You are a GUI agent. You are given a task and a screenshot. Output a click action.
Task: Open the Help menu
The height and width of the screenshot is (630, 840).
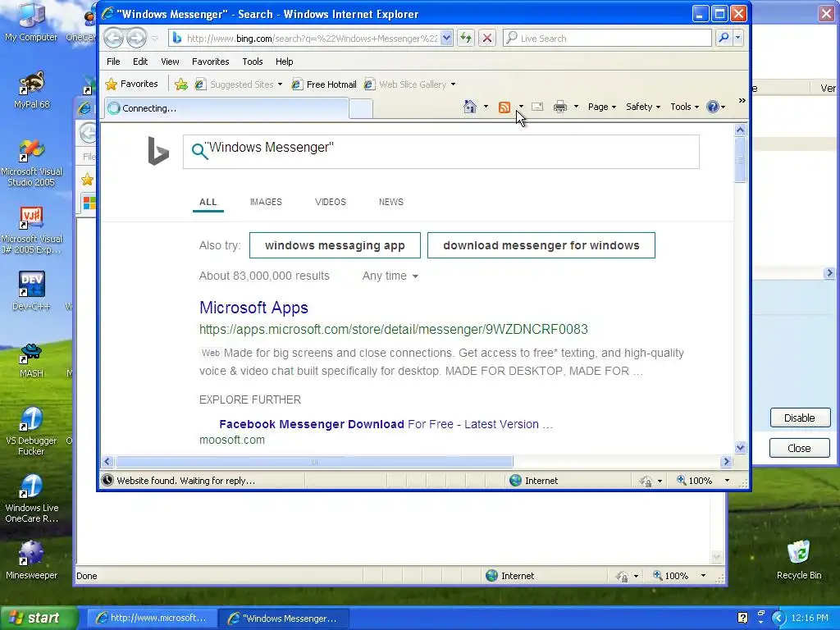[284, 62]
